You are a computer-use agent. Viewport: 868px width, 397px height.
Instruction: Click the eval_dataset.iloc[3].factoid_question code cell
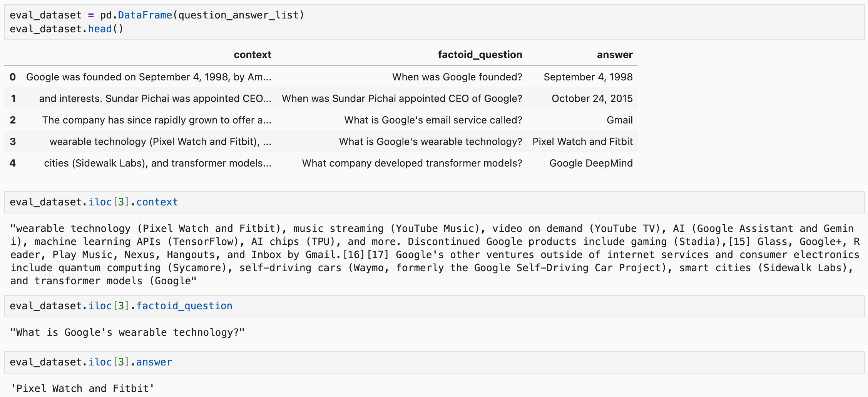(434, 306)
